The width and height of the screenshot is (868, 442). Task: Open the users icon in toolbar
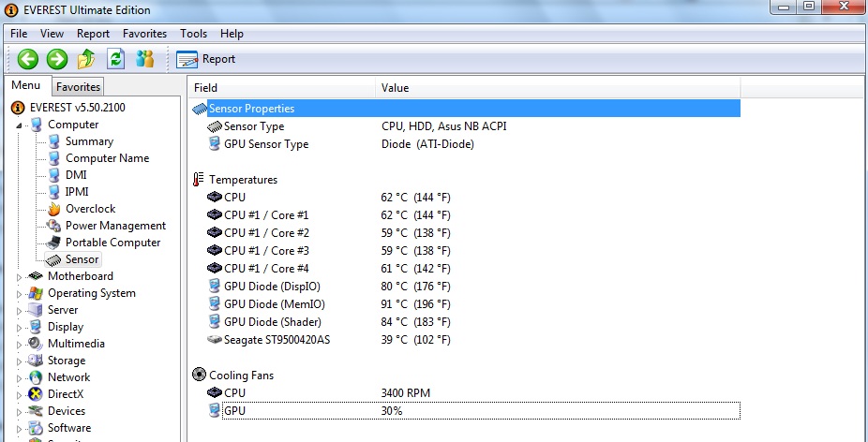click(x=145, y=59)
